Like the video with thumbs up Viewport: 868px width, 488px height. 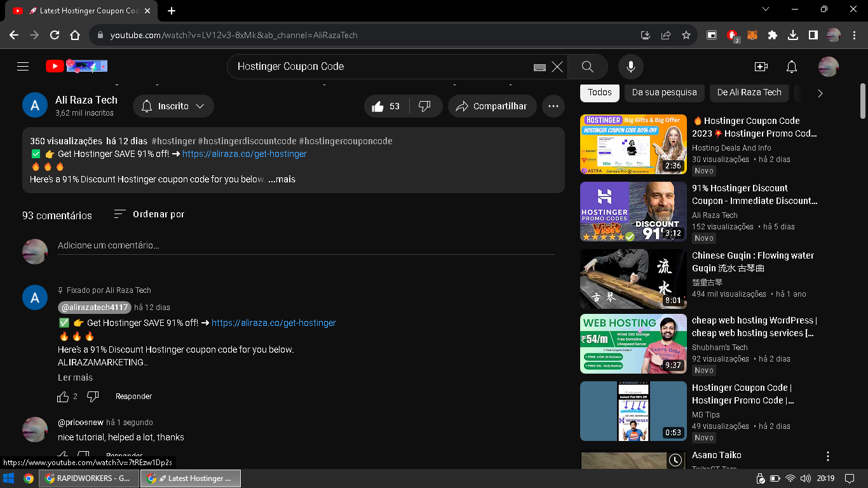point(386,106)
